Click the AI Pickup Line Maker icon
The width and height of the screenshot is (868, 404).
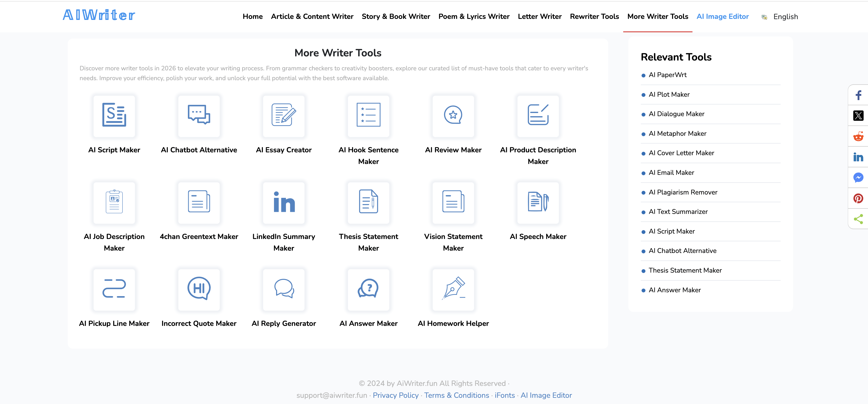[114, 290]
